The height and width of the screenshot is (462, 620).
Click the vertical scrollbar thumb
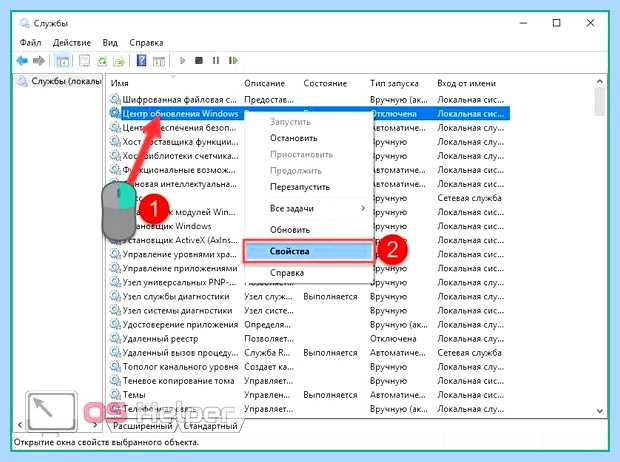(x=599, y=102)
